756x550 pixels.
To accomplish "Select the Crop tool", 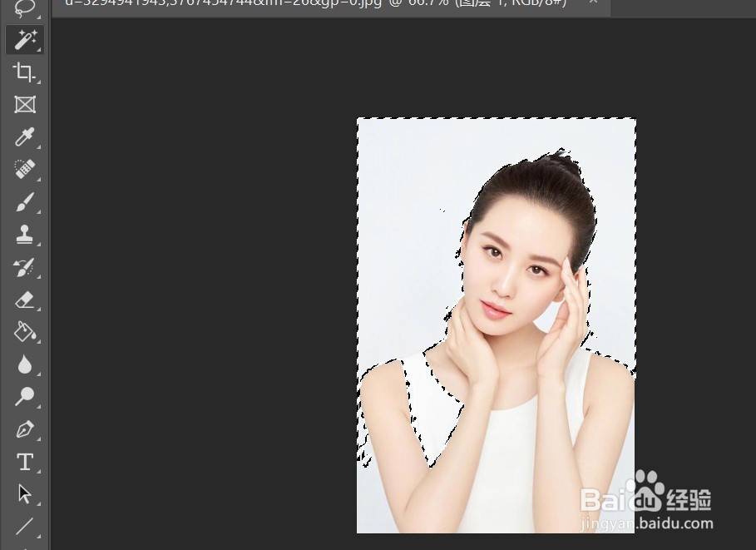I will (x=25, y=72).
